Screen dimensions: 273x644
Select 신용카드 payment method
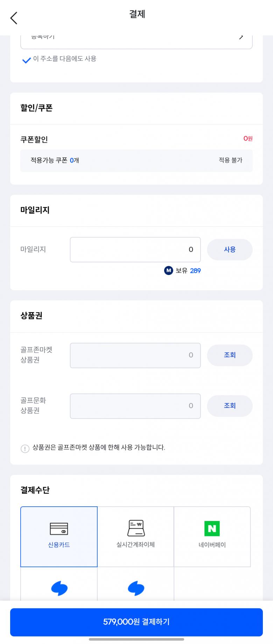coord(59,537)
